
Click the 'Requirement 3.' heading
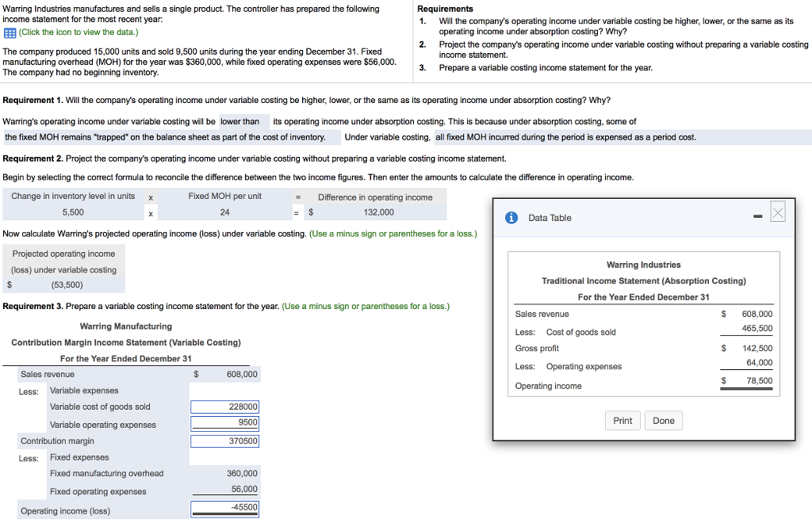pos(33,306)
